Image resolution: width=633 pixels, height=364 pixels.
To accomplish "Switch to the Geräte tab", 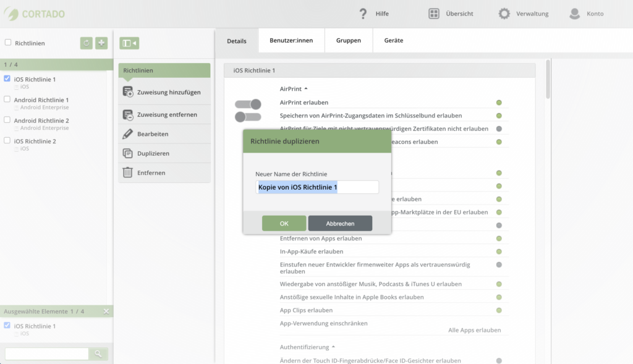I will (x=394, y=40).
